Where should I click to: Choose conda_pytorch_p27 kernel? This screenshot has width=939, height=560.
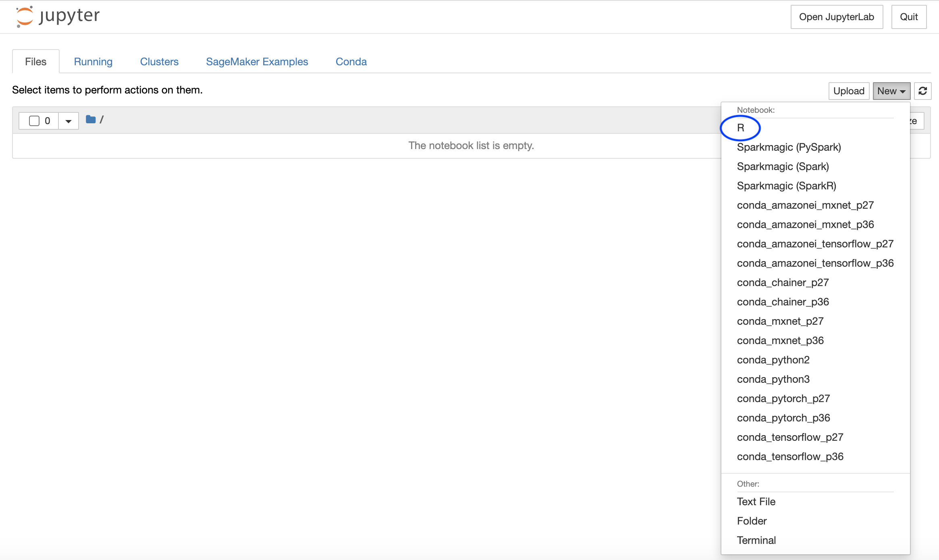815,398
